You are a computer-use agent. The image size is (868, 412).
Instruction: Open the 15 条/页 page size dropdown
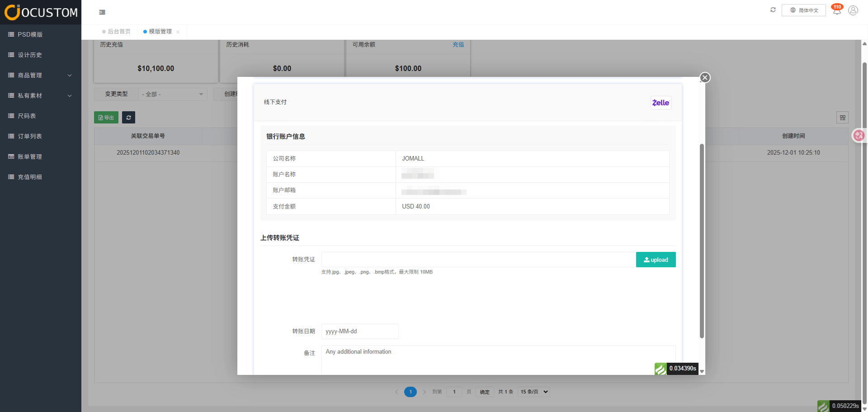pos(534,392)
